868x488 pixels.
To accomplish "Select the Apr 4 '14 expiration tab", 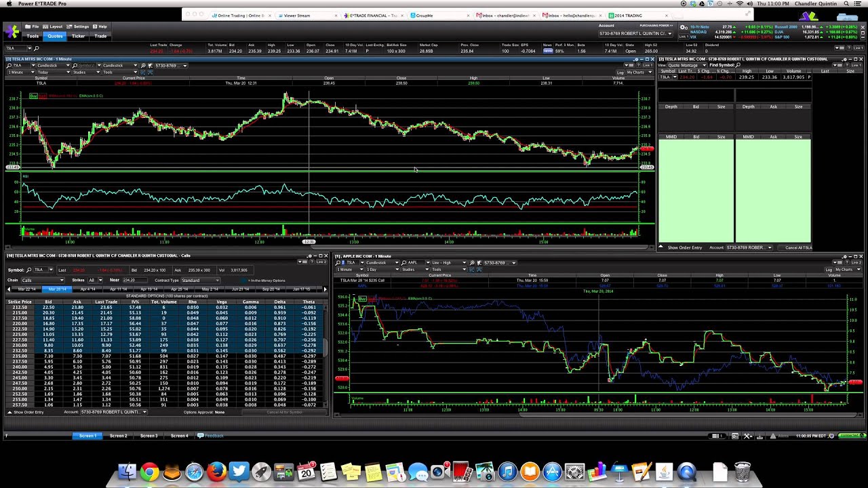I will pos(87,289).
